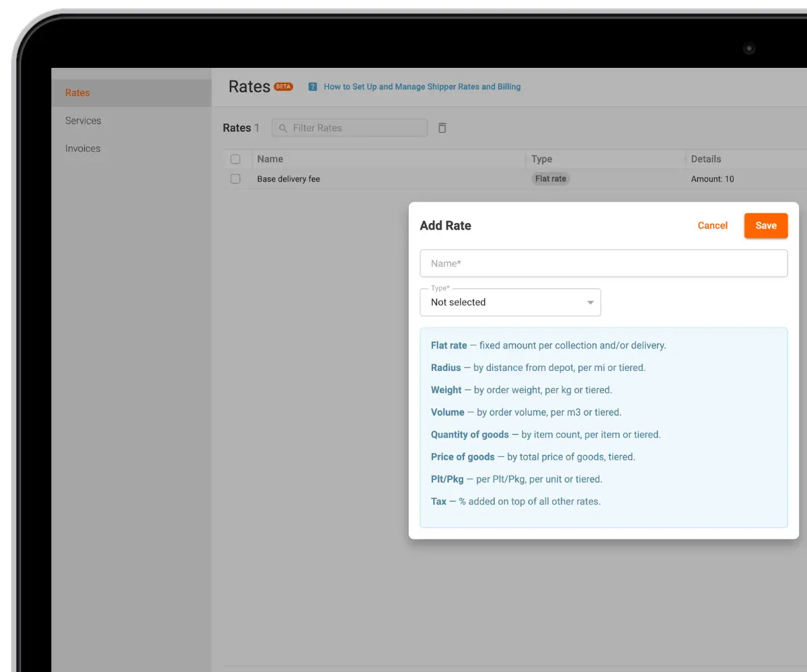The width and height of the screenshot is (807, 672).
Task: Go to Services in the sidebar
Action: pos(83,121)
